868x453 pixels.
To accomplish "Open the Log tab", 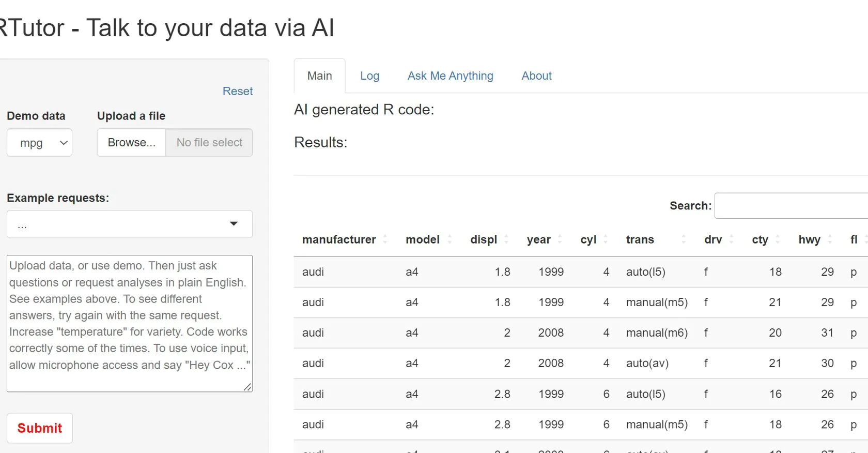I will coord(369,76).
